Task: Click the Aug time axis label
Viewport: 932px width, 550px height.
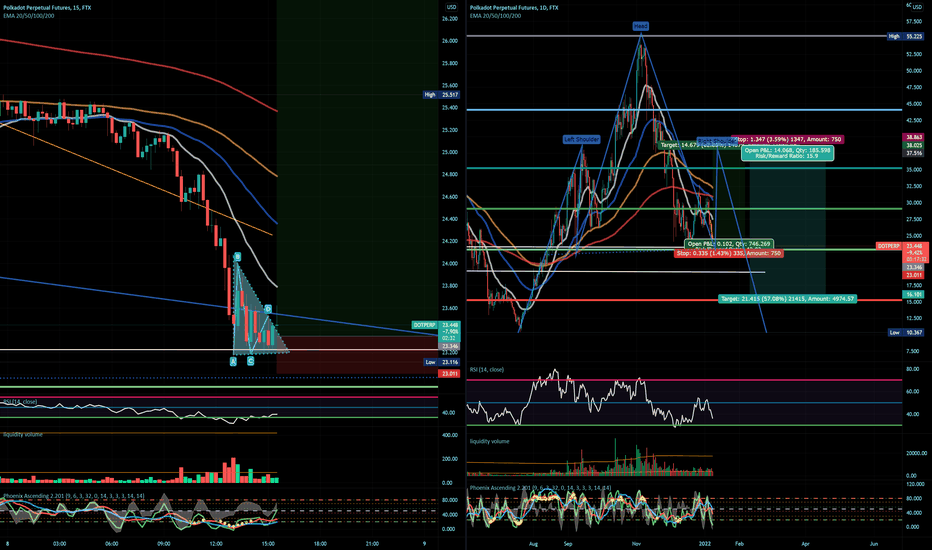Action: coord(533,543)
